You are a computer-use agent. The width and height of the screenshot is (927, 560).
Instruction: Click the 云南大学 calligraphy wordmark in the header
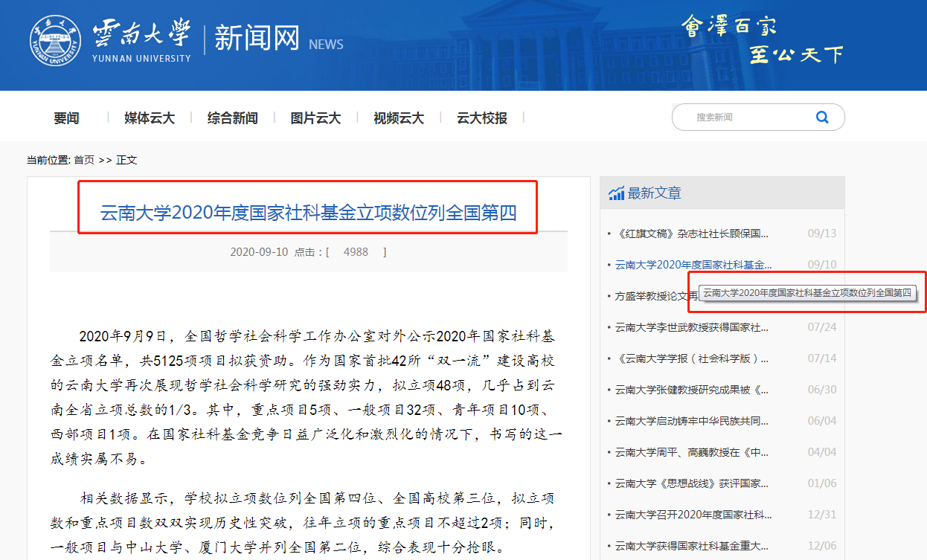pos(141,35)
